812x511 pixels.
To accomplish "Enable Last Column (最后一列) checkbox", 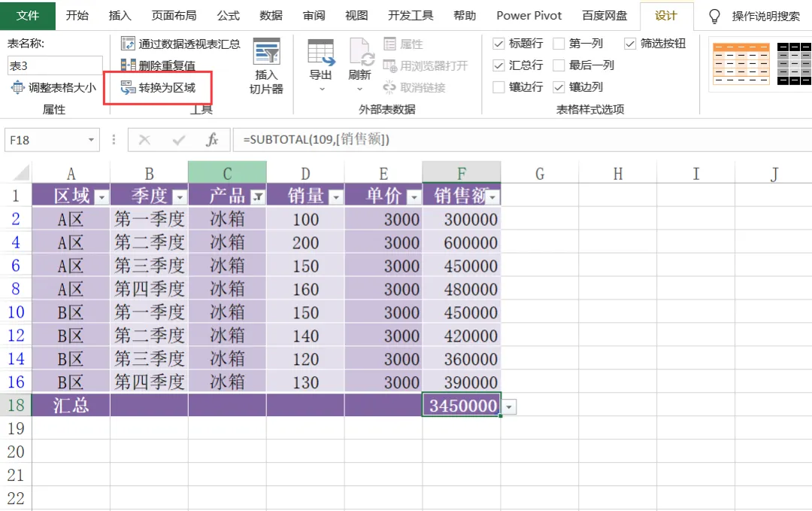I will 559,65.
